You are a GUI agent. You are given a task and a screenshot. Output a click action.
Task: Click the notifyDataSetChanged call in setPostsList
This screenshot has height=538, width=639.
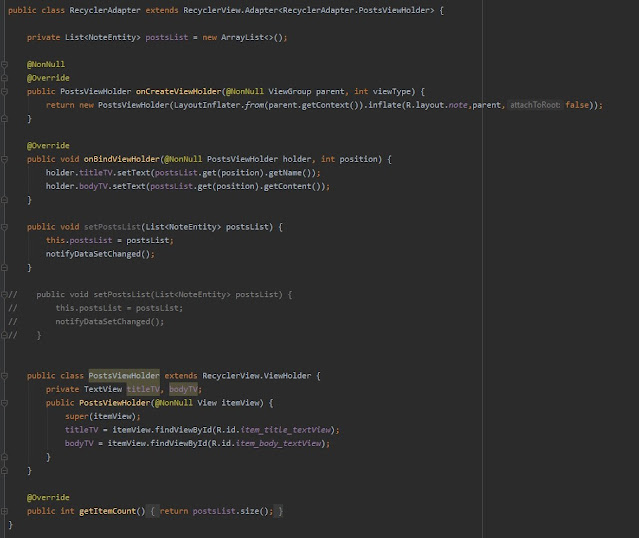(x=98, y=254)
